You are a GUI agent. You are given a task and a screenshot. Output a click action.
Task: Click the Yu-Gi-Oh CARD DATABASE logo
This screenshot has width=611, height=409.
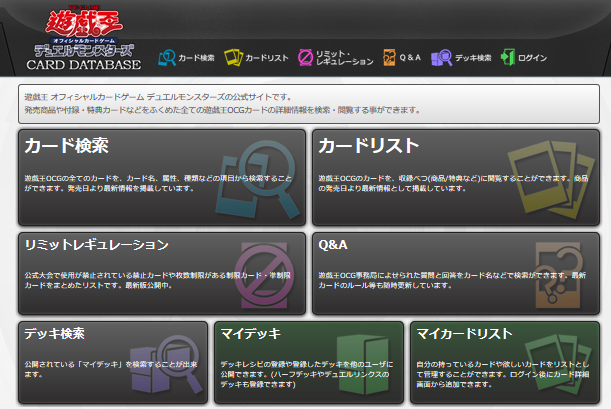[84, 38]
